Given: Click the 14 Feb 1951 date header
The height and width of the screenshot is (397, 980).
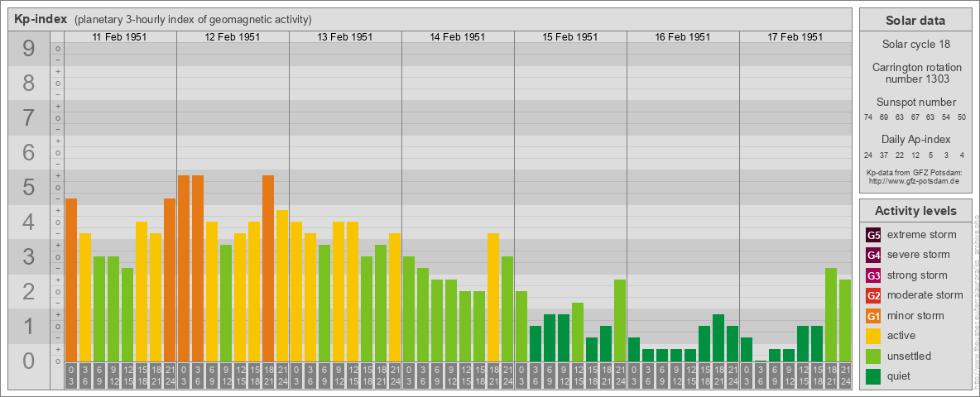Looking at the screenshot, I should pyautogui.click(x=457, y=37).
